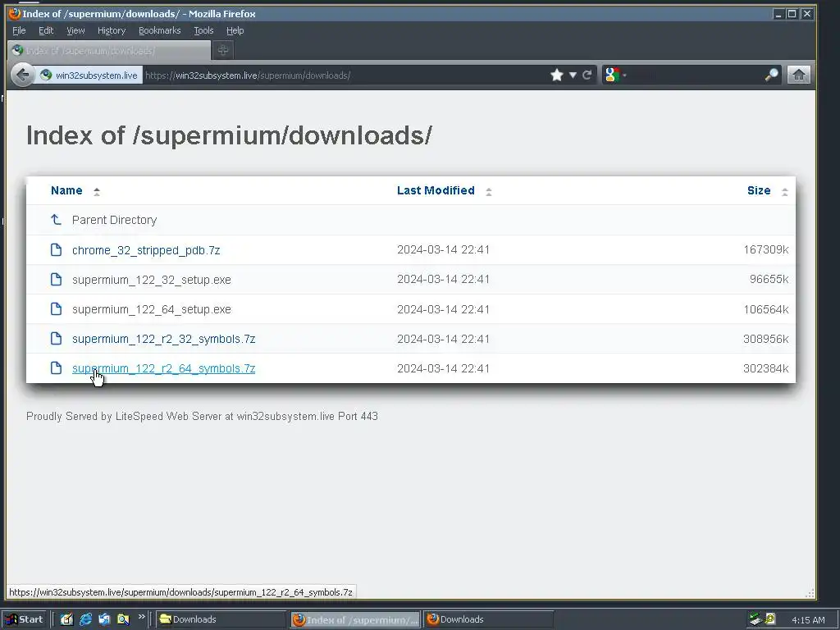This screenshot has height=630, width=840.
Task: Open the Edit menu
Action: pos(46,30)
